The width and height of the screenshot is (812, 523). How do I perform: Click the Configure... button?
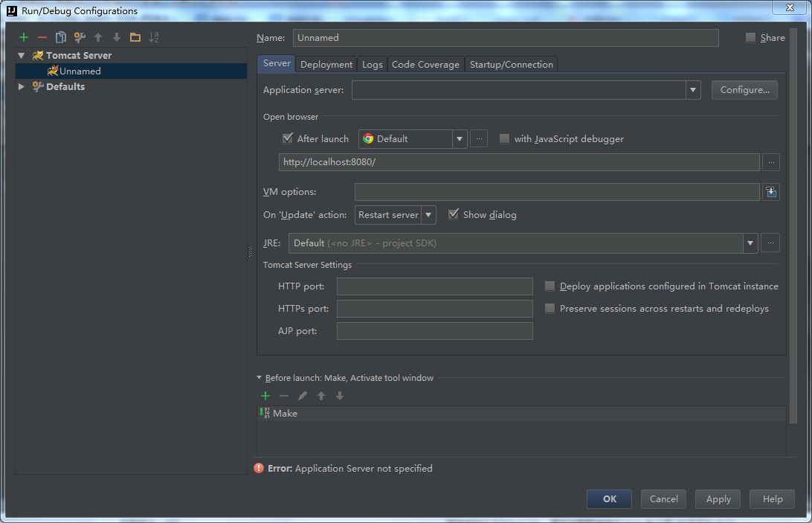coord(744,90)
